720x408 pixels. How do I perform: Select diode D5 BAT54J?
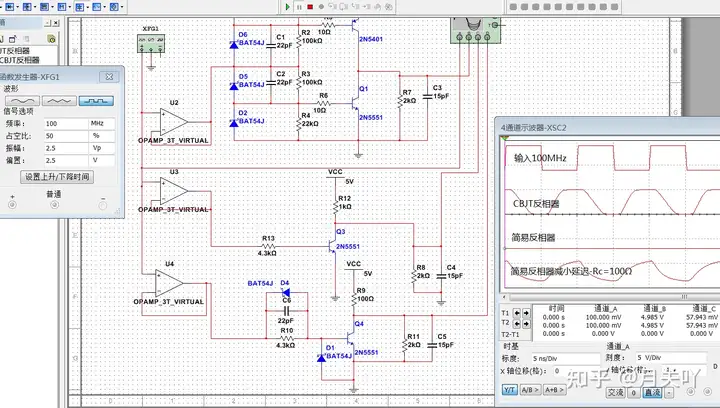pos(234,86)
